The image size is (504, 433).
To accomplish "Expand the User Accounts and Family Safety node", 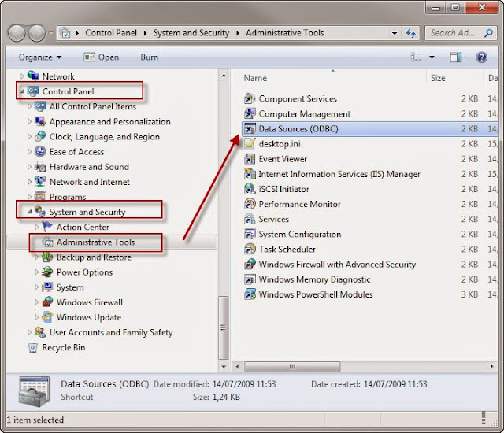I will (x=29, y=332).
